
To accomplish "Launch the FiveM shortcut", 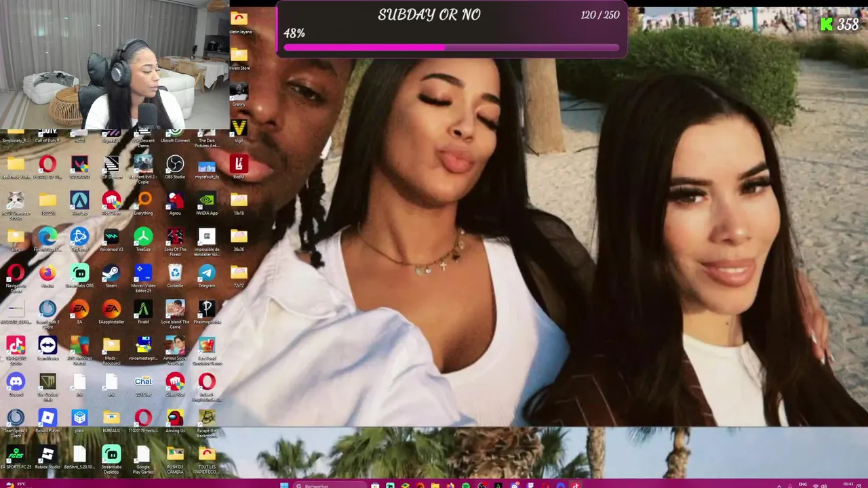I will pos(143,312).
